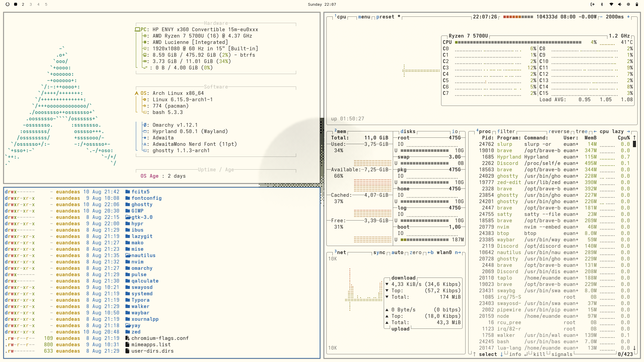Toggle reverse sorting in proc panel
This screenshot has width=644, height=362.
[x=559, y=131]
